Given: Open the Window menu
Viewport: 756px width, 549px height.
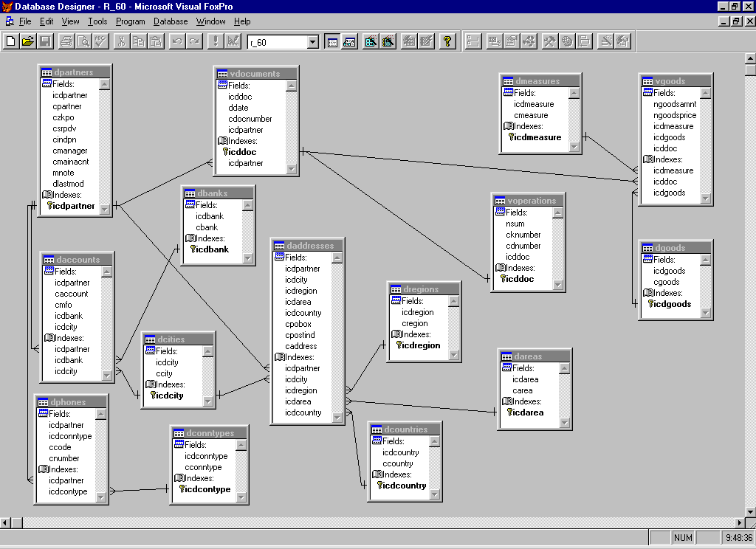Looking at the screenshot, I should pyautogui.click(x=210, y=21).
